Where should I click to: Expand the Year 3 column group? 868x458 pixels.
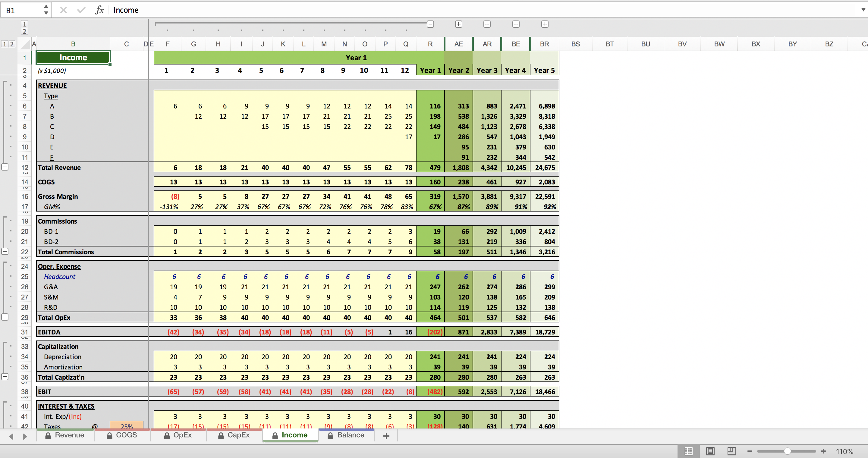[x=487, y=24]
